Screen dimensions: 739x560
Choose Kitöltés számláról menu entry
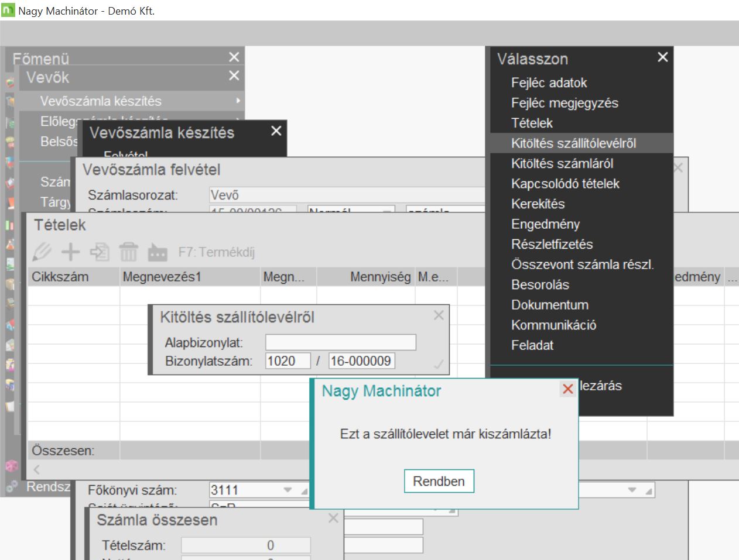[x=562, y=163]
